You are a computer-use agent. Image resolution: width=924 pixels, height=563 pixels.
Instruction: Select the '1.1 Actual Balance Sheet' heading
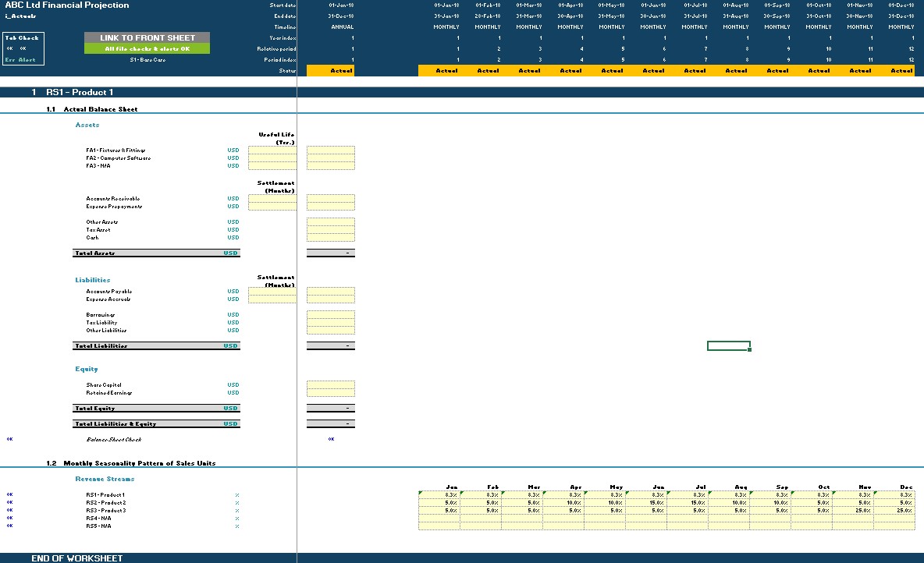pyautogui.click(x=92, y=109)
